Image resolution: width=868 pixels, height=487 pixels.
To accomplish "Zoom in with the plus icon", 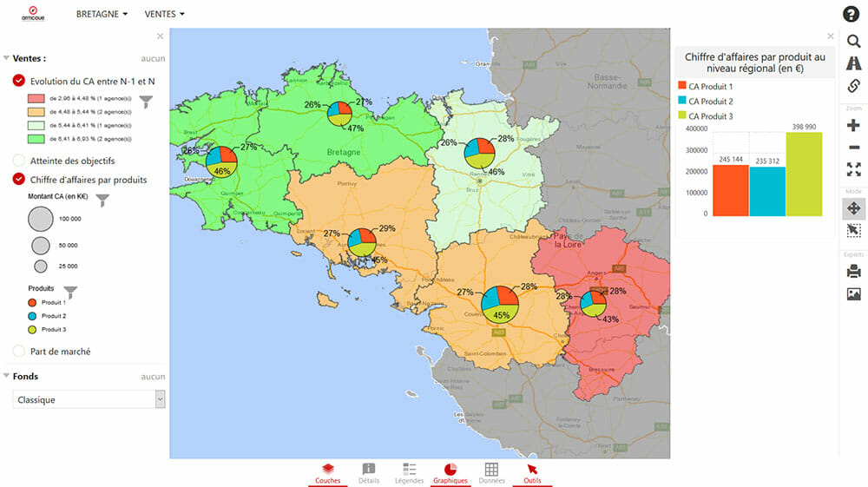I will click(853, 126).
